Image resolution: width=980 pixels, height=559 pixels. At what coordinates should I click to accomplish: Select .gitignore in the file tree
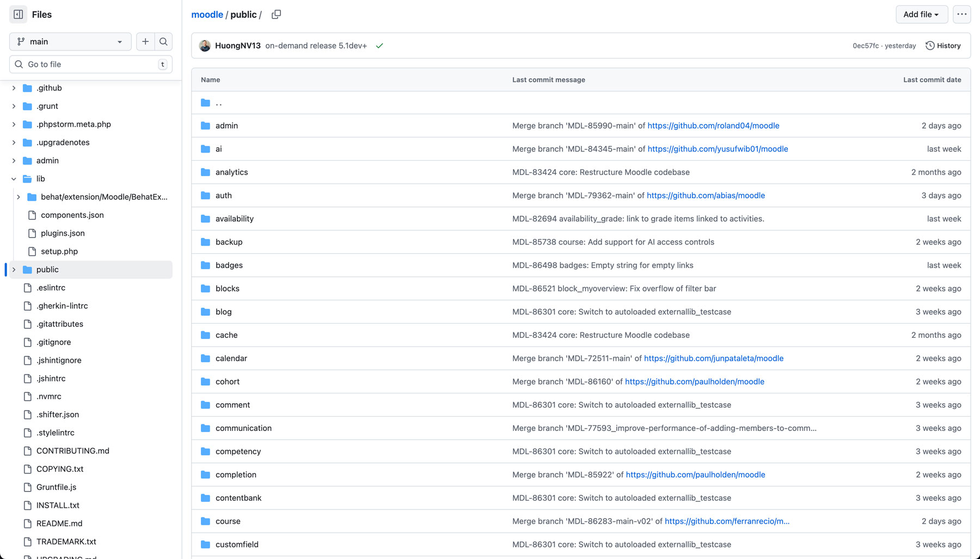53,342
